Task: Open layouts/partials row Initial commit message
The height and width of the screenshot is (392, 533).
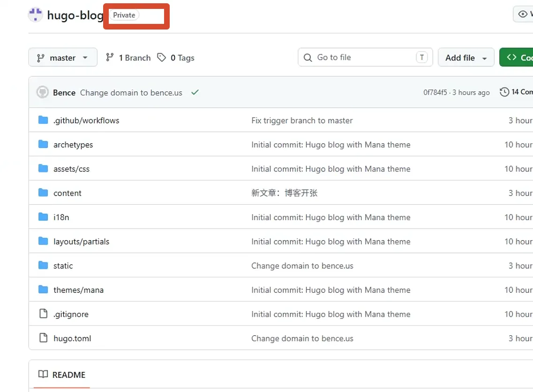Action: click(x=331, y=242)
